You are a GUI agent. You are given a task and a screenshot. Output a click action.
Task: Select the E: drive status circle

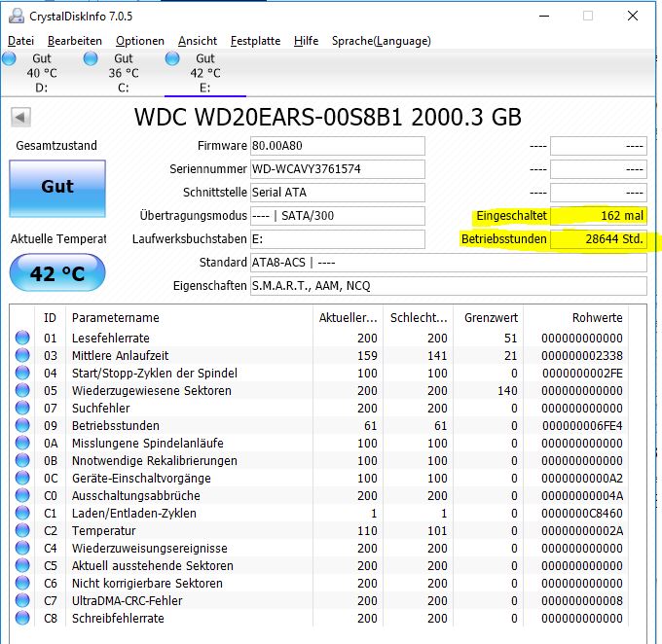pos(172,58)
